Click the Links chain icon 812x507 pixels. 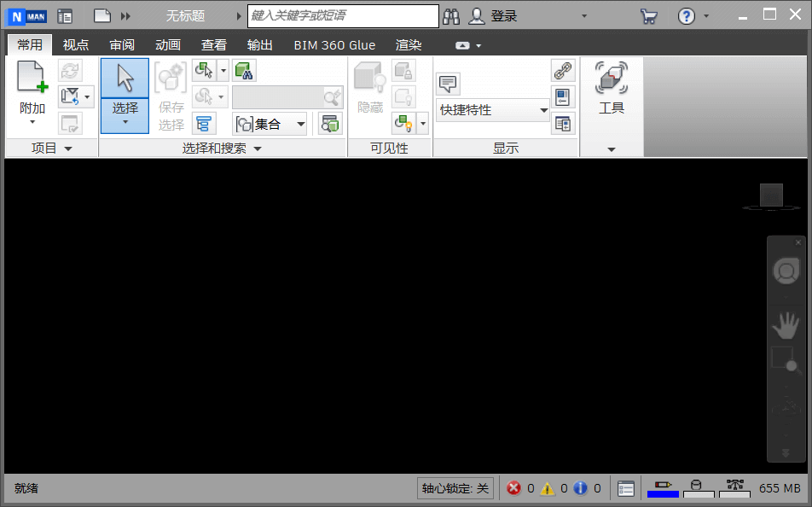coord(563,71)
